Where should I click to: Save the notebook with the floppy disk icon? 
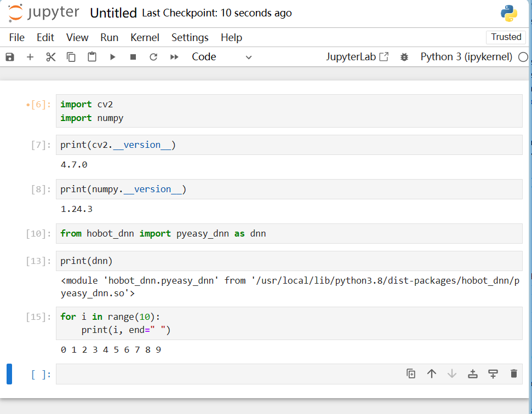10,57
